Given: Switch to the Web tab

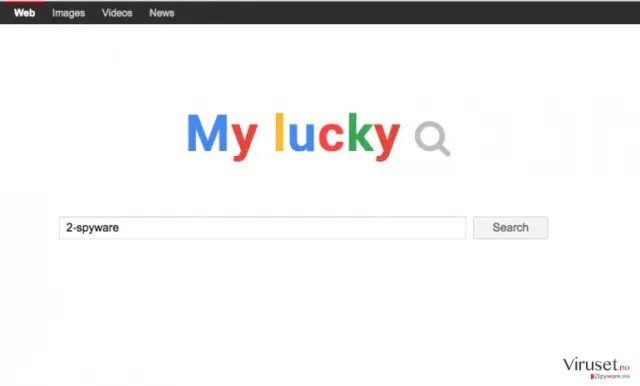Looking at the screenshot, I should [24, 13].
